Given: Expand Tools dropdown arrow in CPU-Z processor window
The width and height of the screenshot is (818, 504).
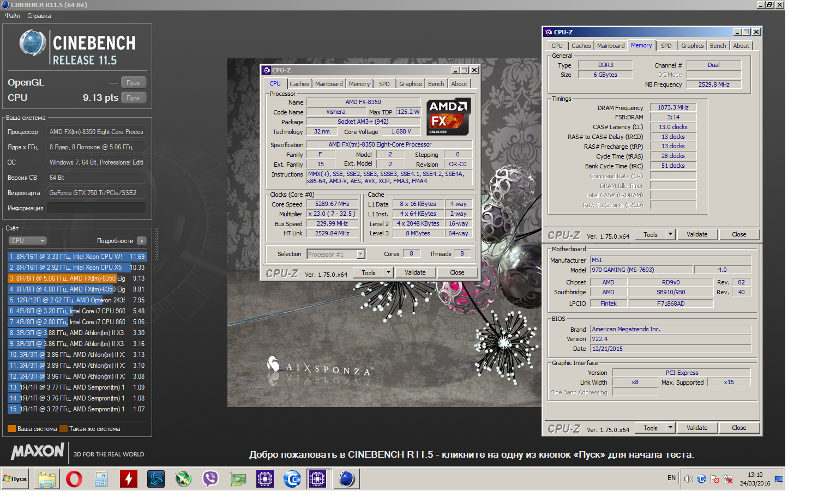Looking at the screenshot, I should tap(388, 272).
